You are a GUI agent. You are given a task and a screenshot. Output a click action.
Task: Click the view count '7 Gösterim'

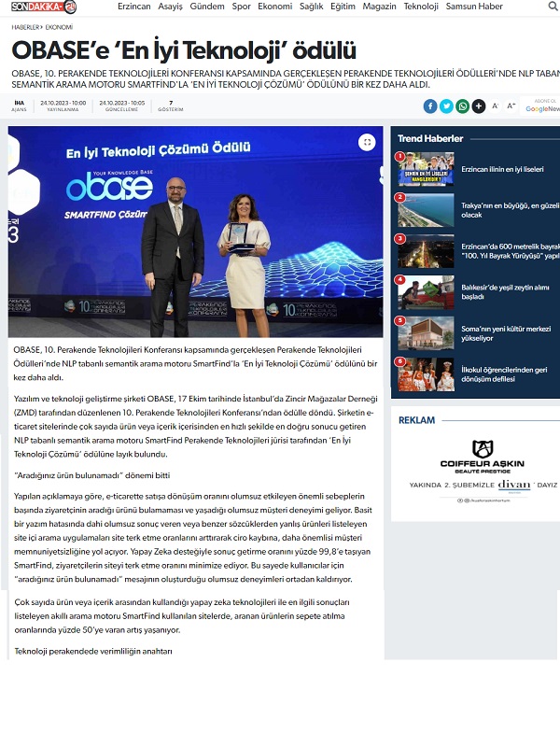(x=171, y=106)
